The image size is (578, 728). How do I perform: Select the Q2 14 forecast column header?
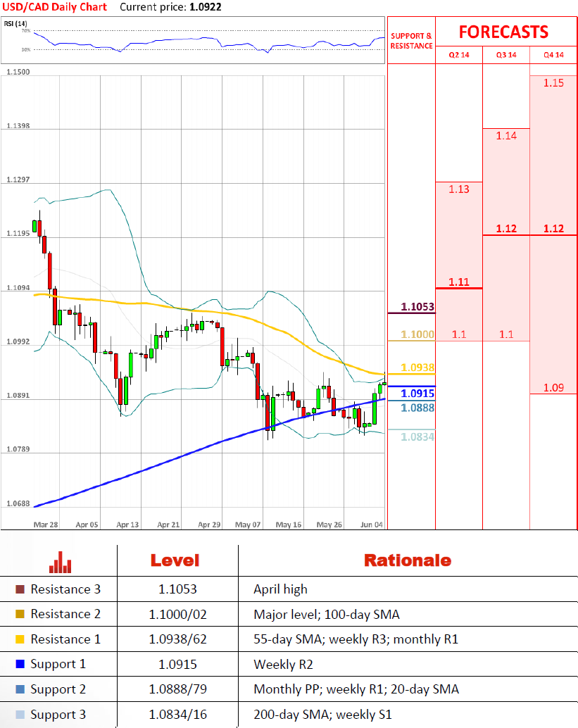point(458,55)
